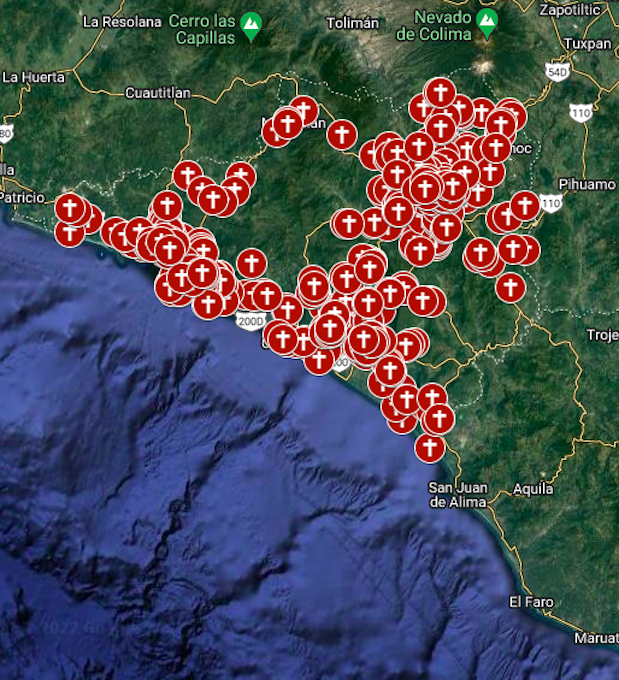Image resolution: width=619 pixels, height=680 pixels.
Task: Click the Maruata label on the coast
Action: [x=596, y=638]
